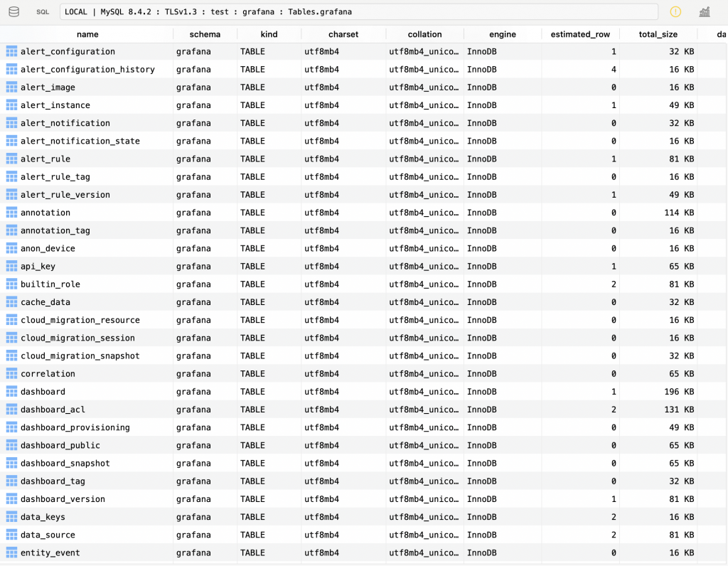
Task: Click table icon for annotation
Action: 11,213
